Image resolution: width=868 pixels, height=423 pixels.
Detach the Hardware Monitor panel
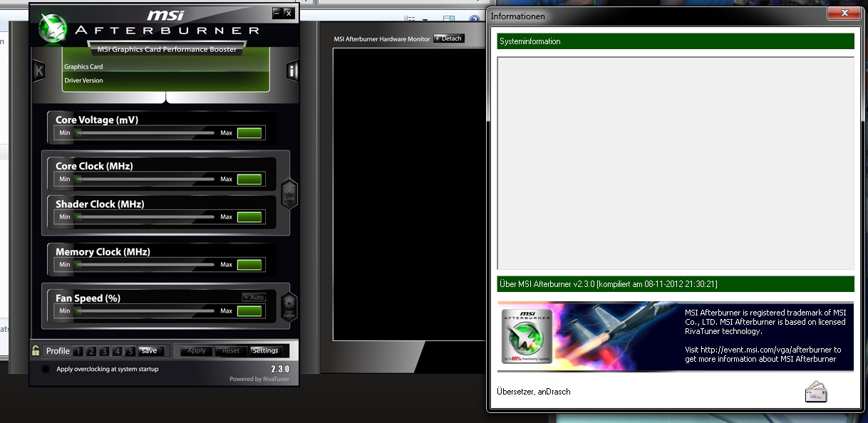449,38
